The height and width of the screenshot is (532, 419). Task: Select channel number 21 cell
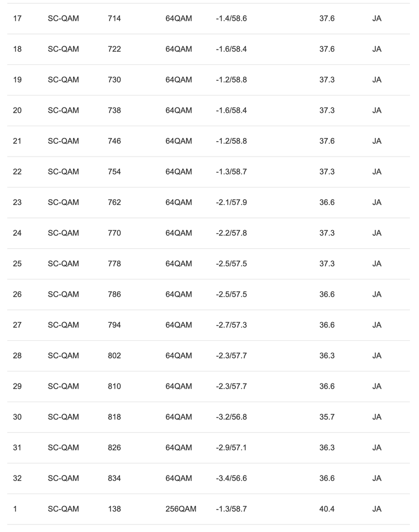[17, 141]
